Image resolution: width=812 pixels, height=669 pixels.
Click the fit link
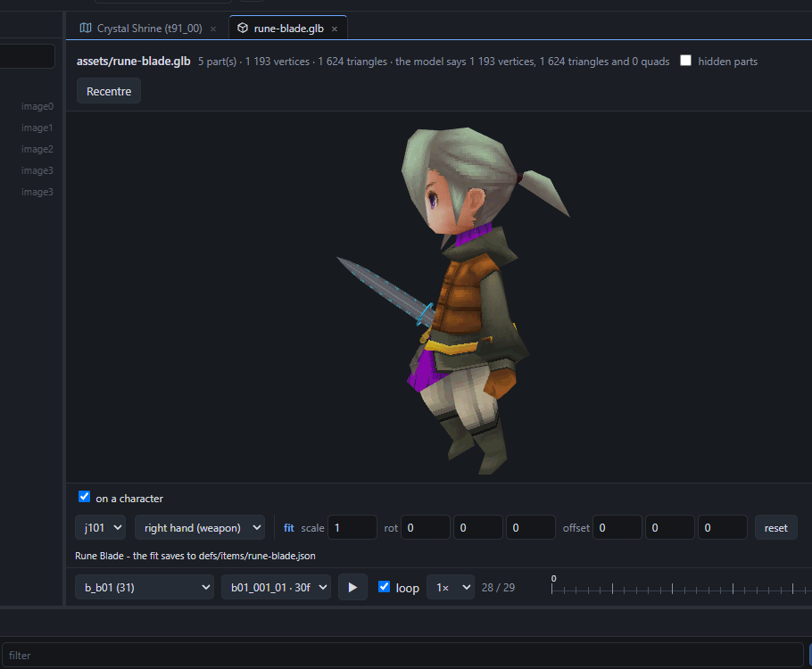[288, 528]
